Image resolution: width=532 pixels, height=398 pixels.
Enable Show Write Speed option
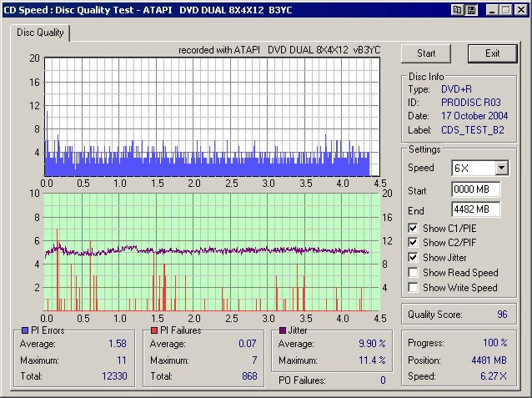tap(414, 288)
